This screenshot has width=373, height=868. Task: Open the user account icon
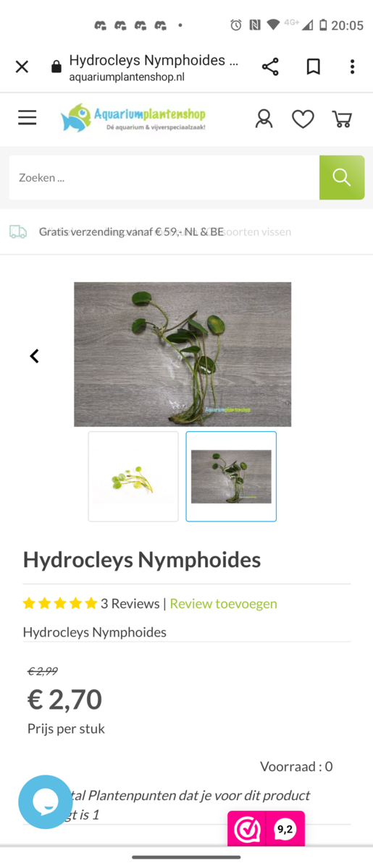click(x=264, y=119)
